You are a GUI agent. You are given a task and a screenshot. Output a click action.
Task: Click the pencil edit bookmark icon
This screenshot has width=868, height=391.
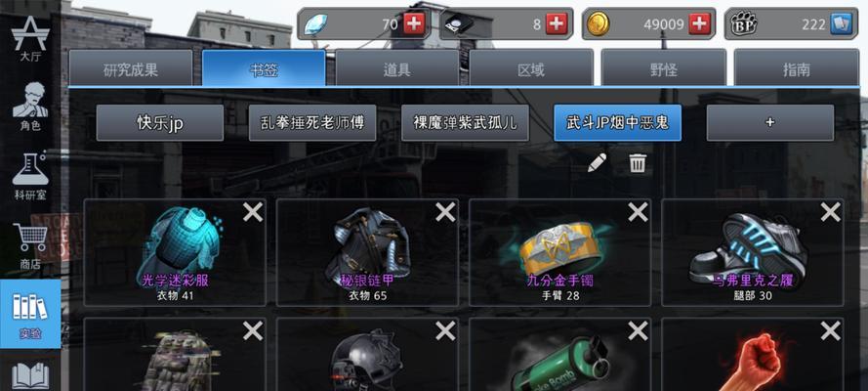pos(597,163)
